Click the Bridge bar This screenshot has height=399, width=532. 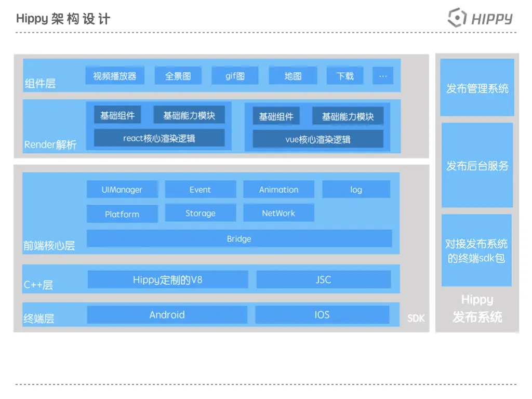point(239,238)
